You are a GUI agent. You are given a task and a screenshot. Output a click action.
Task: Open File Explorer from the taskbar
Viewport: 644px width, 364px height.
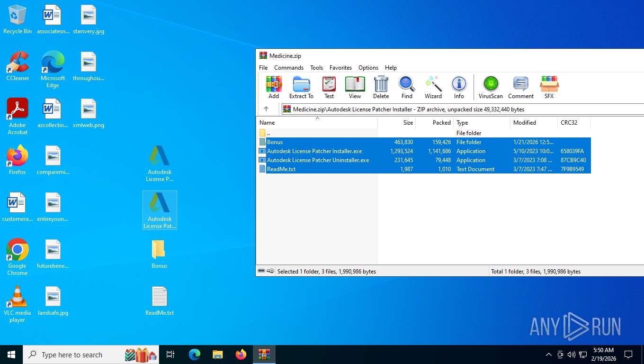pyautogui.click(x=217, y=355)
